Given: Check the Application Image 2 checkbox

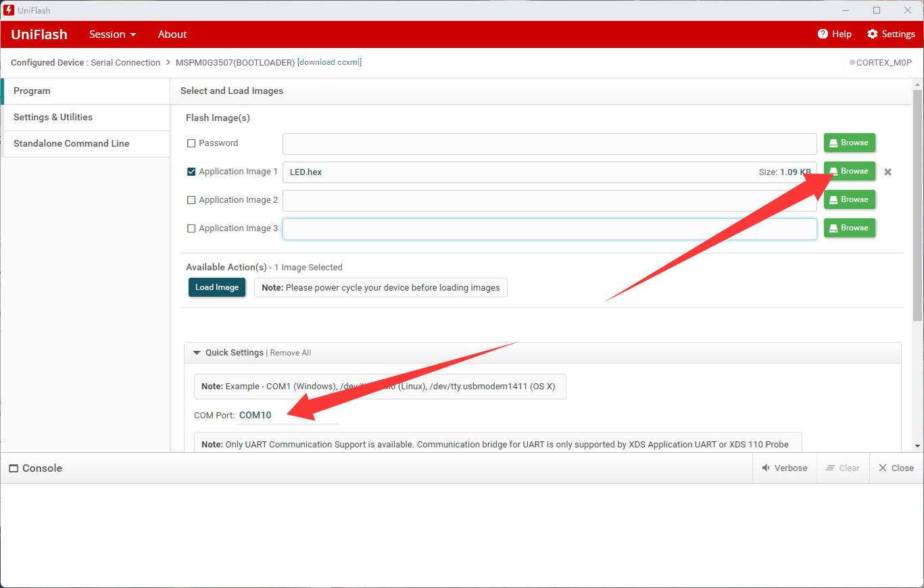Looking at the screenshot, I should 191,200.
